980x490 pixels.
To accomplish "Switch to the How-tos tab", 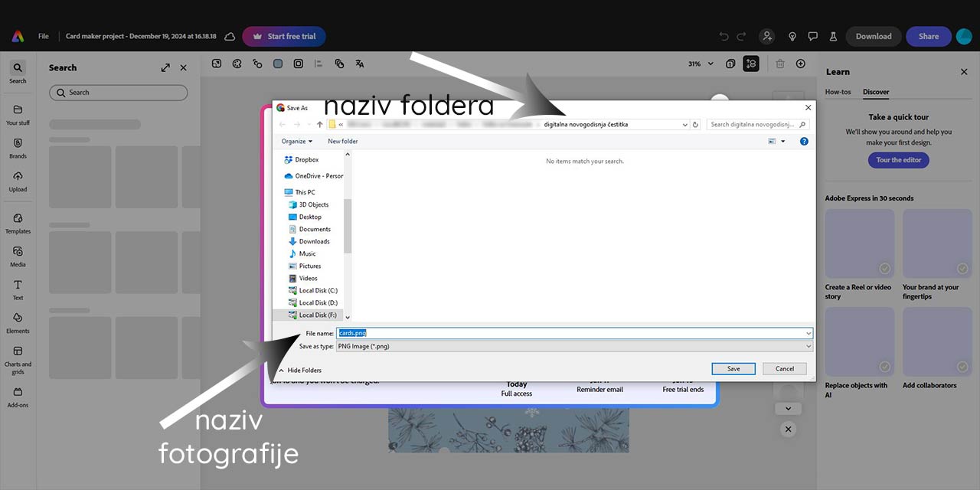I will click(838, 92).
